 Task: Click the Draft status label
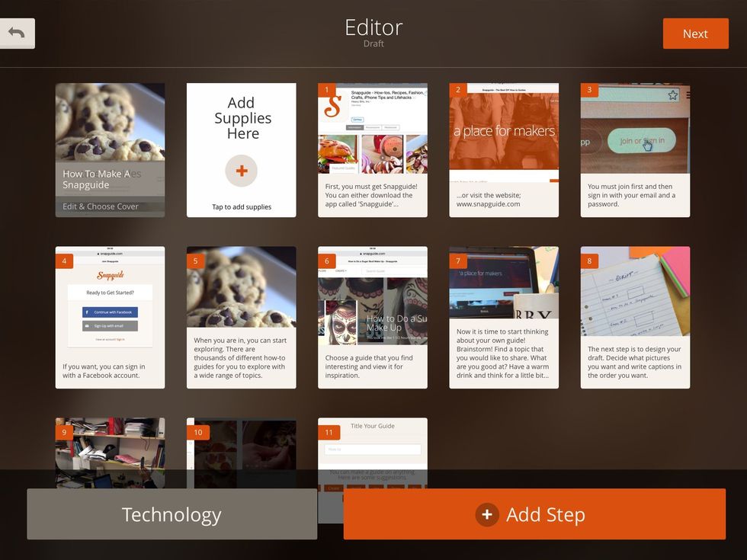[x=373, y=43]
